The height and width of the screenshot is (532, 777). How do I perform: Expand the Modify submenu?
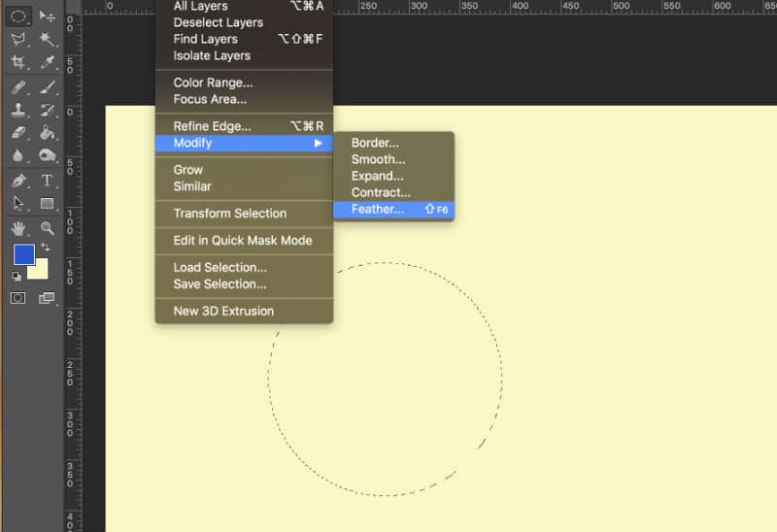(244, 143)
